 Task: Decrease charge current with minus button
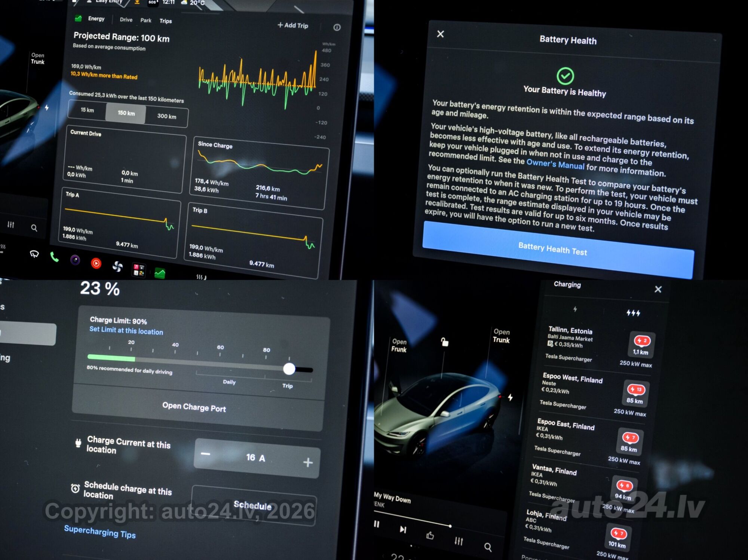205,454
